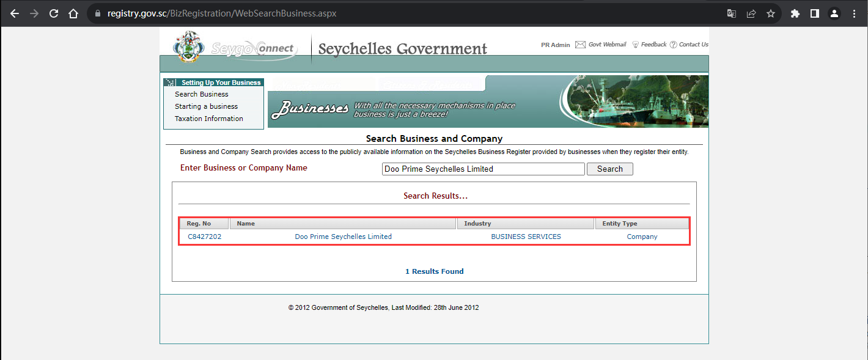This screenshot has width=868, height=360.
Task: Toggle the browser side panel icon
Action: [815, 13]
